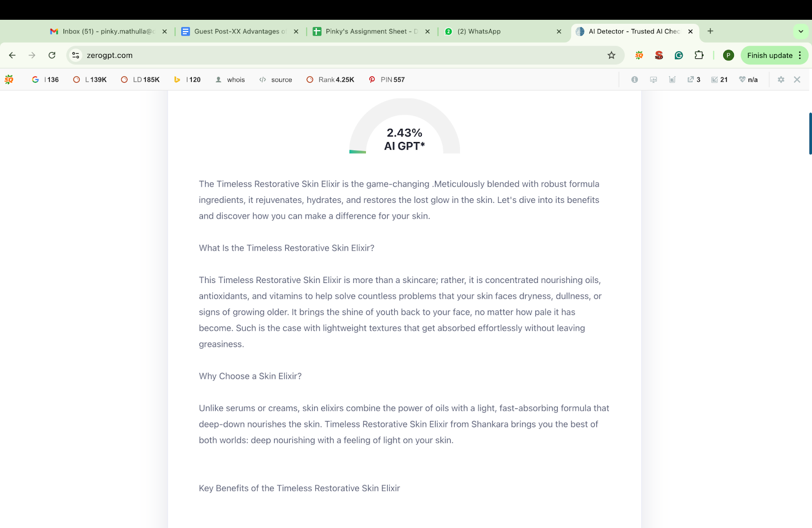Click paragraph starting "Unlike serums or creams"
The width and height of the screenshot is (812, 528).
pos(404,424)
